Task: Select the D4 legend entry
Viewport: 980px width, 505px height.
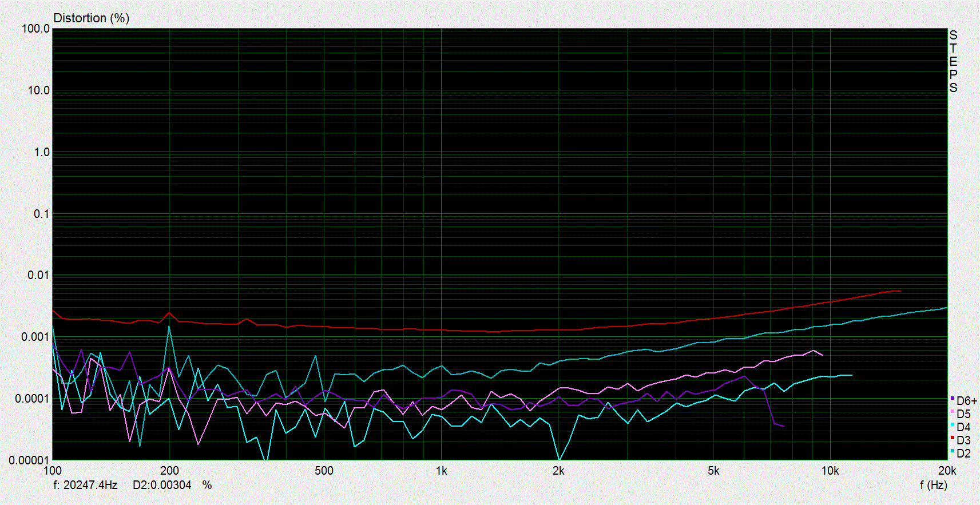Action: pos(961,427)
